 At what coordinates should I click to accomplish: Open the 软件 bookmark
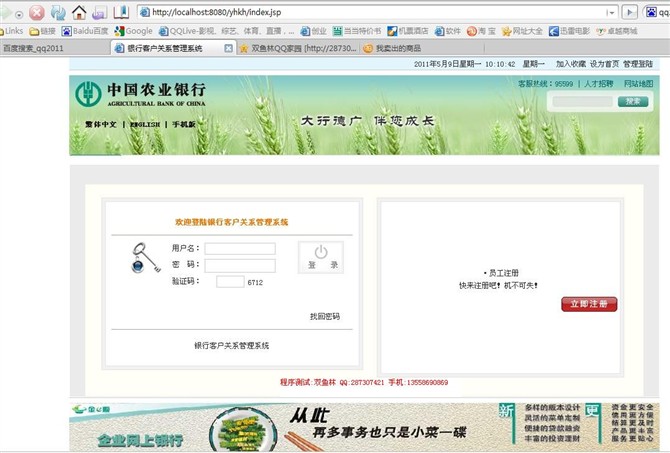448,31
